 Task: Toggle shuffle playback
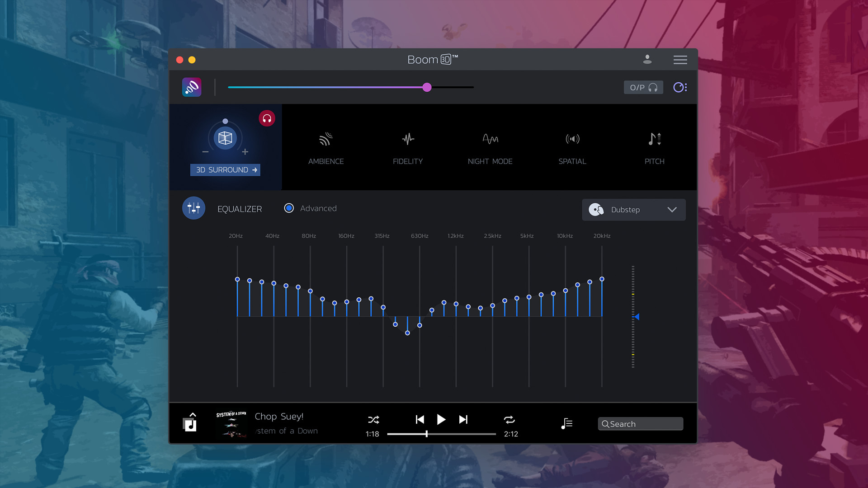tap(373, 420)
